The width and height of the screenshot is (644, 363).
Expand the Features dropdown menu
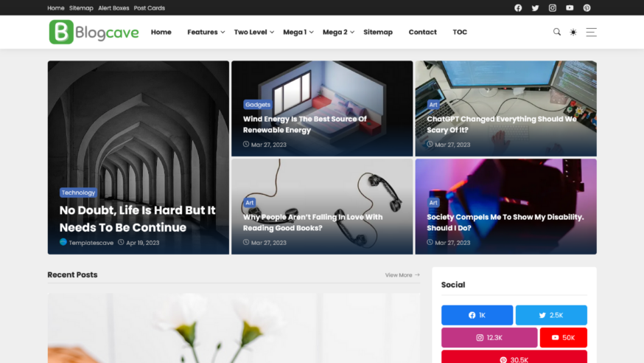(206, 32)
